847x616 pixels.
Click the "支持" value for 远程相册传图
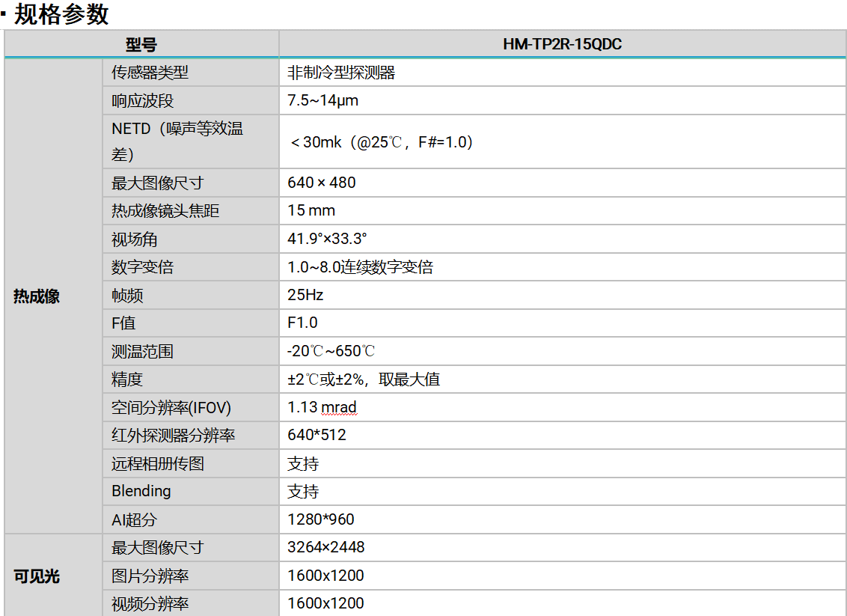click(x=303, y=463)
